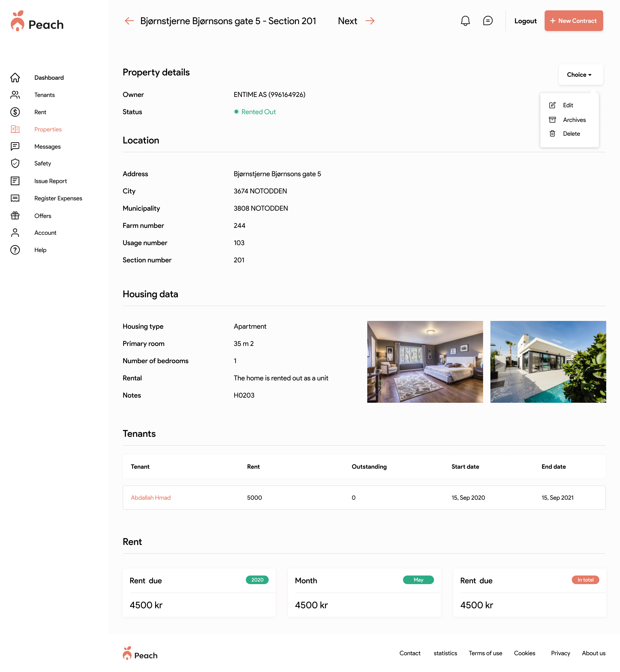Open the chat bubble icon in header
620x672 pixels.
(487, 21)
